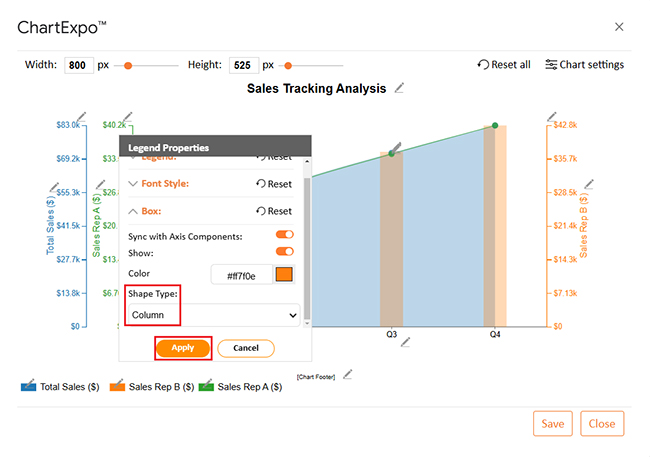Viewport: 650px width, 457px height.
Task: Click the Q3 axis label
Action: tap(391, 334)
